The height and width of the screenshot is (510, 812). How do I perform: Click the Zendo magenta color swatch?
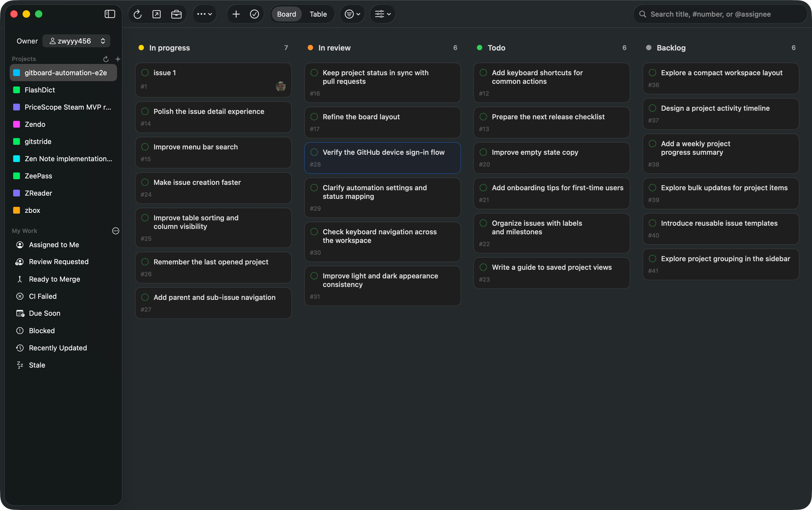(x=17, y=124)
